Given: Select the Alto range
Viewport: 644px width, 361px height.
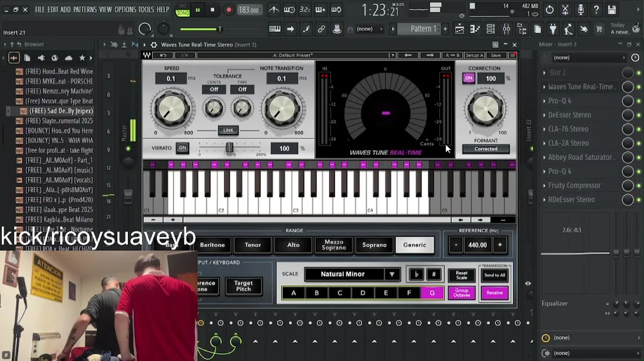Looking at the screenshot, I should pyautogui.click(x=293, y=245).
